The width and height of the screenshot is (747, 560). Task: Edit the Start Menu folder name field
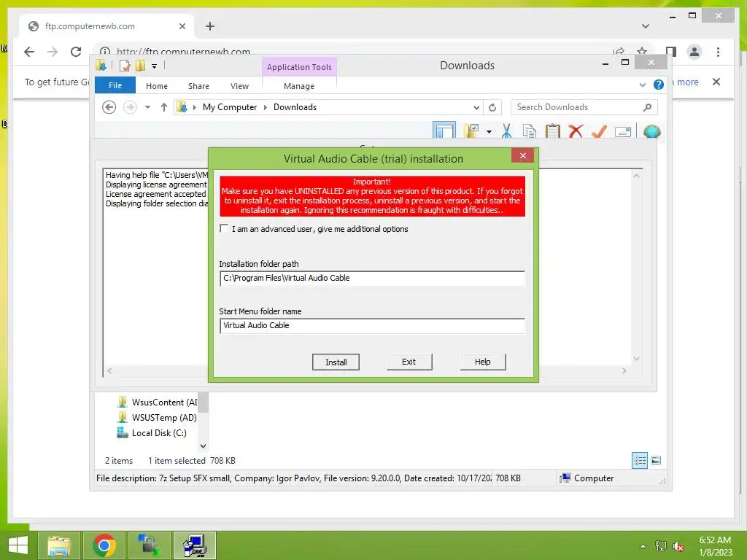372,326
